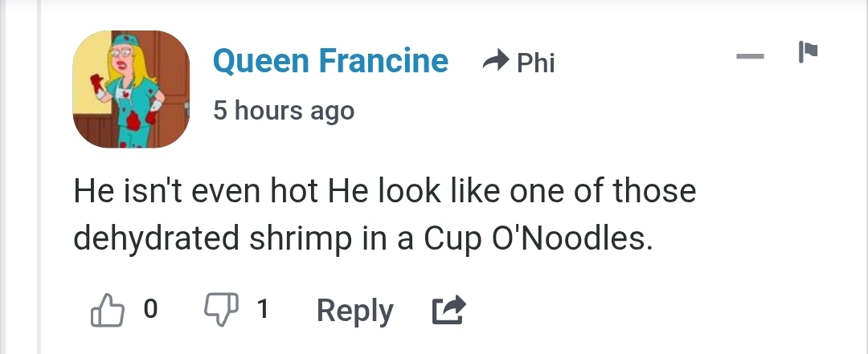Screen dimensions: 868x354
Task: Click the word 'dehydrated' in the comment
Action: tap(156, 239)
